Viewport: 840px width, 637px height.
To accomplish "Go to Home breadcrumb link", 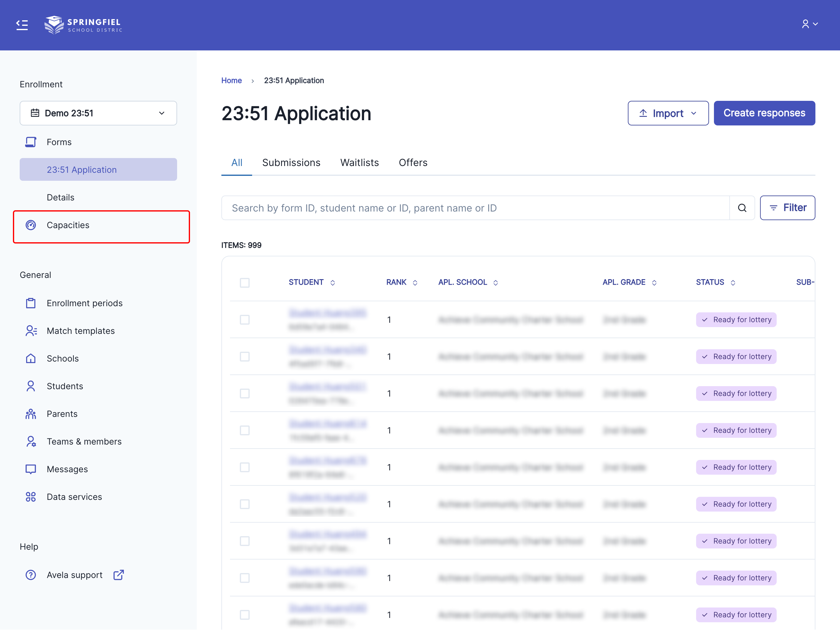I will (231, 81).
